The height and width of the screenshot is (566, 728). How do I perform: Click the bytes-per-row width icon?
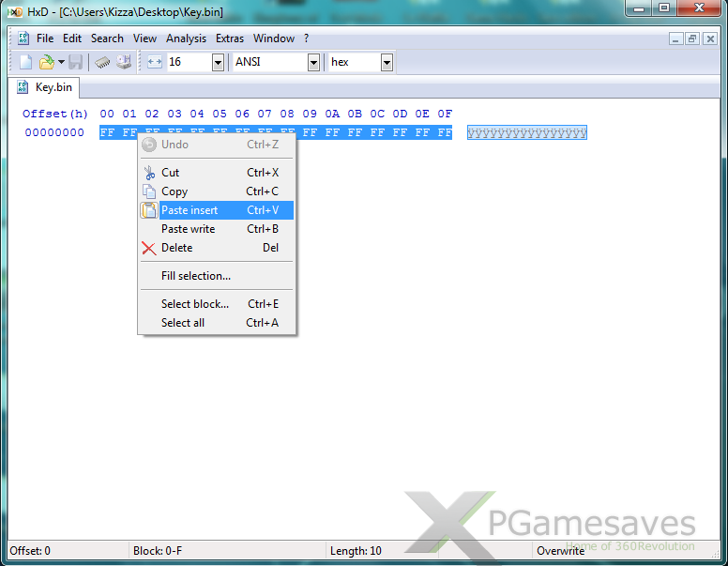click(x=155, y=62)
